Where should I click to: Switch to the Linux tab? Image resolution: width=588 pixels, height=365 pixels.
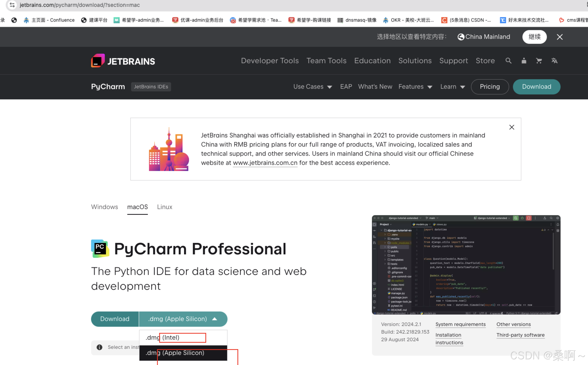coord(164,207)
